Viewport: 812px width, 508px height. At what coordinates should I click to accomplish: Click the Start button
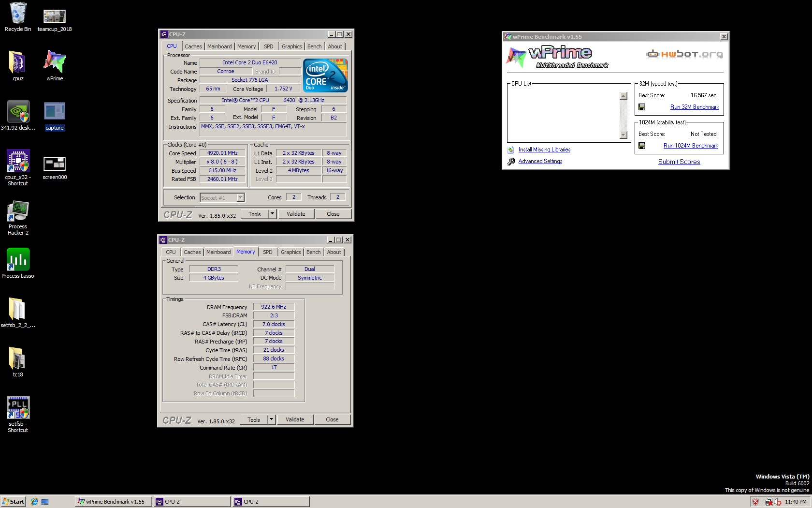click(x=14, y=502)
